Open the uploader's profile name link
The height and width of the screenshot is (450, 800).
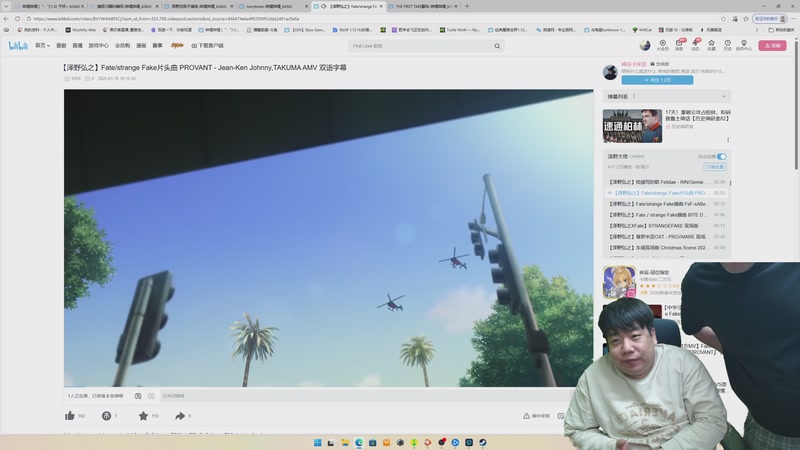634,64
